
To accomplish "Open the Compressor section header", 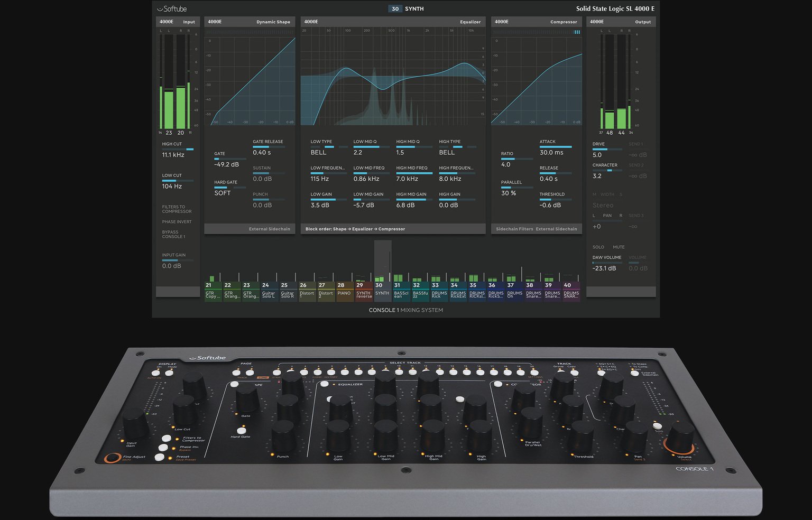I will pos(536,22).
